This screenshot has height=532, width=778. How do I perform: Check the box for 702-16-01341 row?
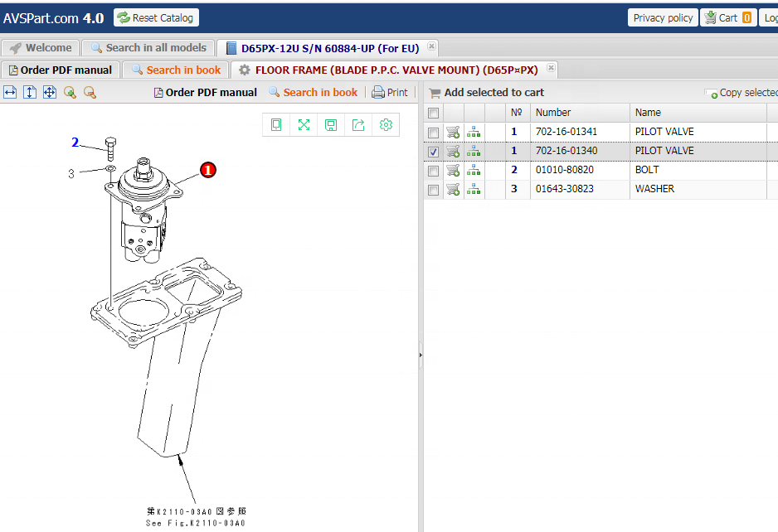click(433, 133)
